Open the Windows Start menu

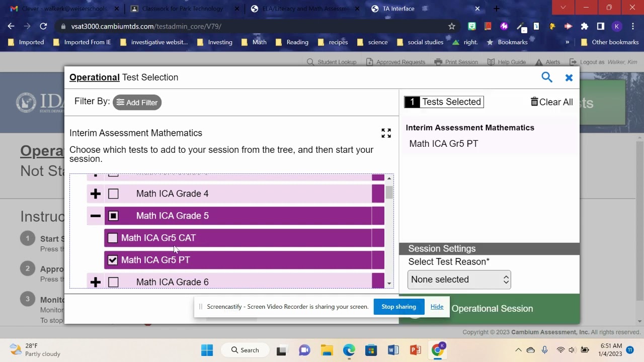pos(207,350)
